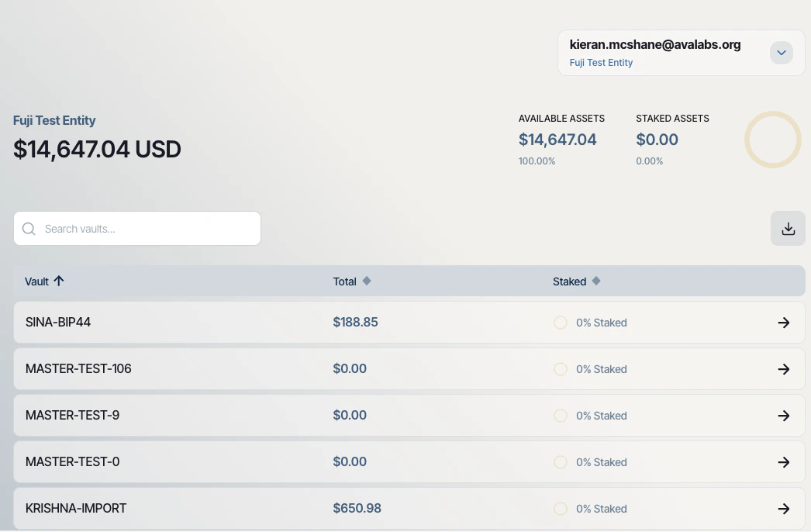Click the Staked column sort diamond
This screenshot has width=811, height=532.
[x=596, y=281]
